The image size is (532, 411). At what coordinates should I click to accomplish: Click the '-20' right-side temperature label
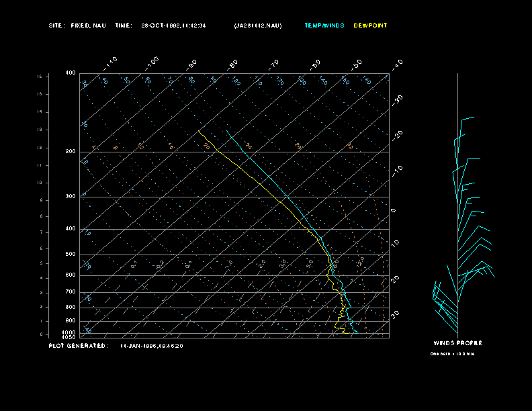point(398,136)
